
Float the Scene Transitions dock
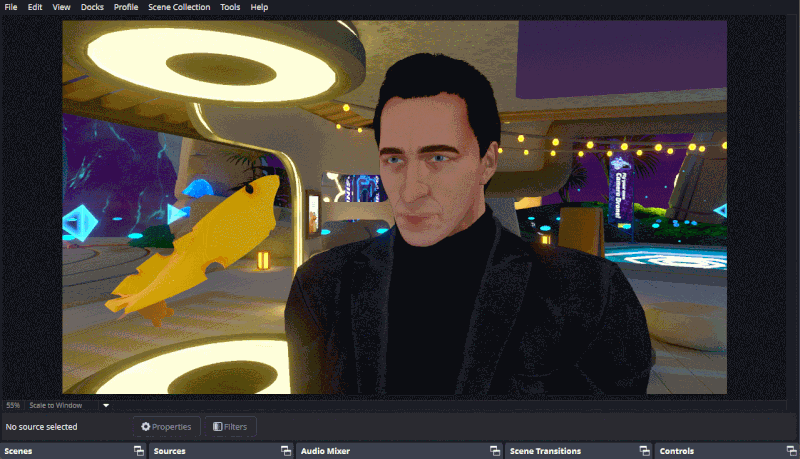642,451
